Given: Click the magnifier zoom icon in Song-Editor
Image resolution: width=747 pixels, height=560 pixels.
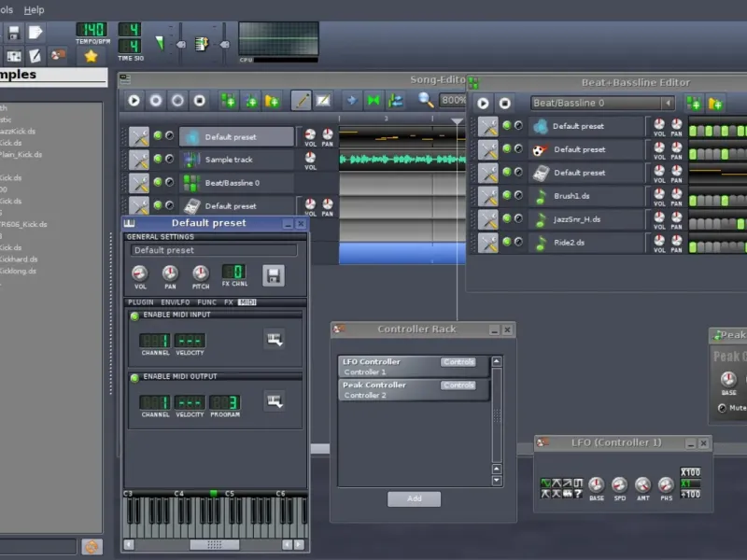Looking at the screenshot, I should pos(426,100).
